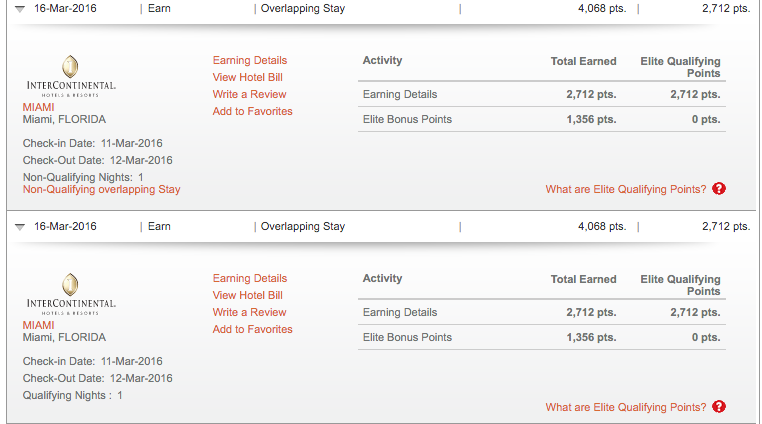Add the non-qualifying stay hotel to Favorites

click(x=252, y=112)
